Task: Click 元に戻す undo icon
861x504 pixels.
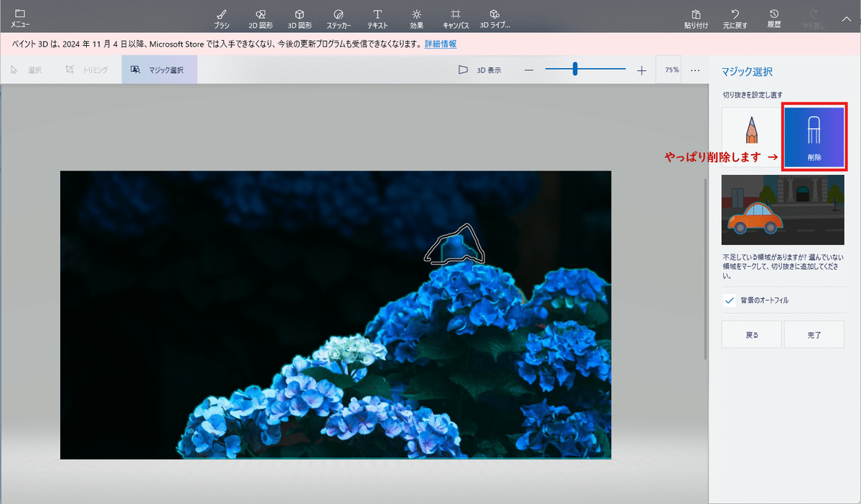Action: (735, 18)
